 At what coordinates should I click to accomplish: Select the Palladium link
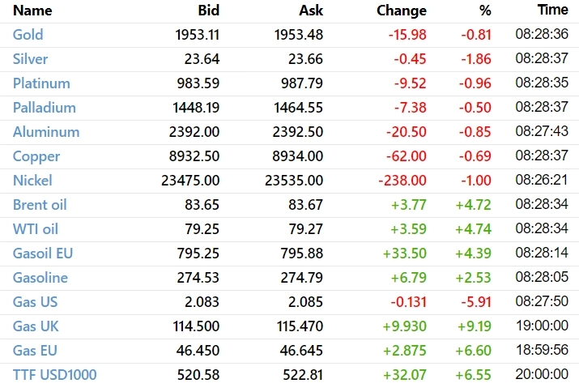click(45, 108)
